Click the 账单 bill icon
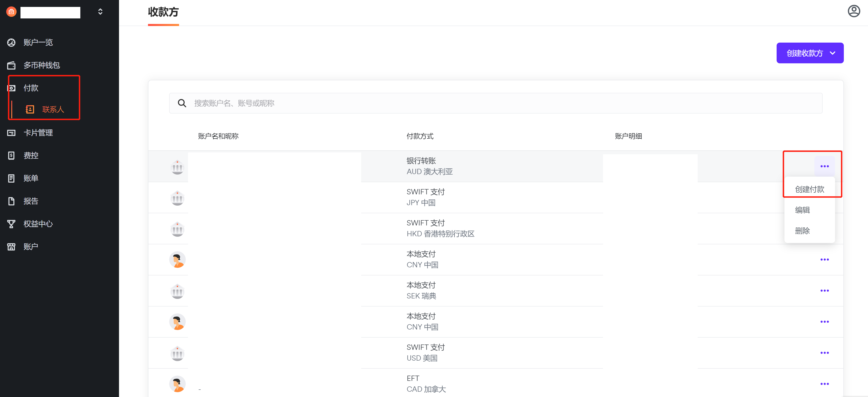 tap(11, 178)
